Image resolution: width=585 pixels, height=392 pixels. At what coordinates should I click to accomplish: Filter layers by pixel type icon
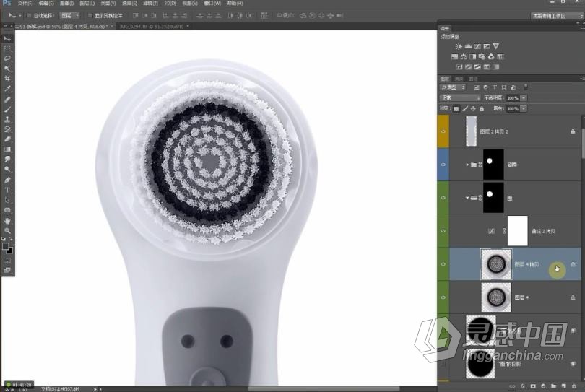pyautogui.click(x=477, y=87)
